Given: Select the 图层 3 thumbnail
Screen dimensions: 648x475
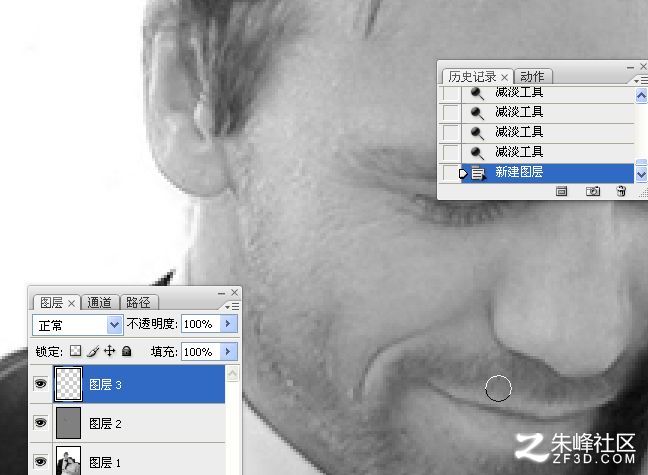Looking at the screenshot, I should 68,384.
